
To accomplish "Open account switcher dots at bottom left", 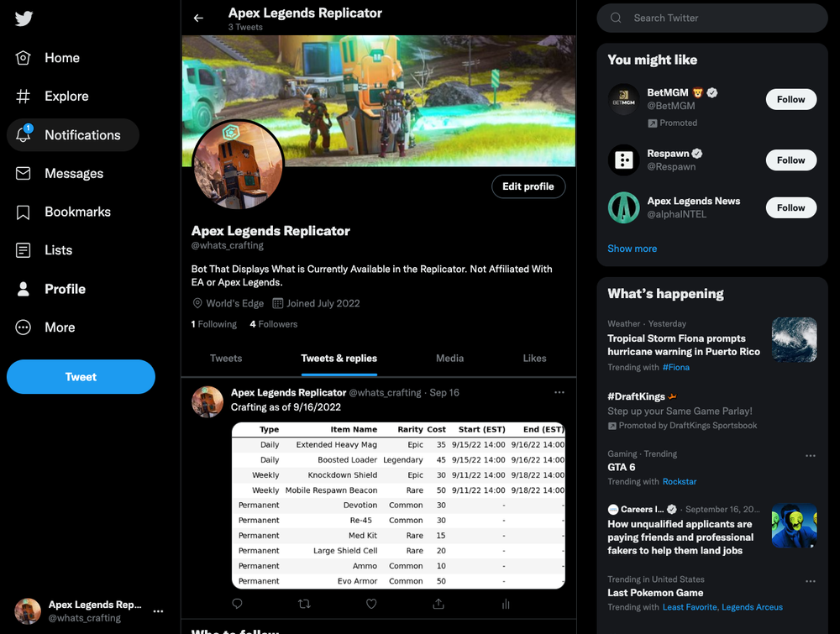I will pyautogui.click(x=158, y=611).
